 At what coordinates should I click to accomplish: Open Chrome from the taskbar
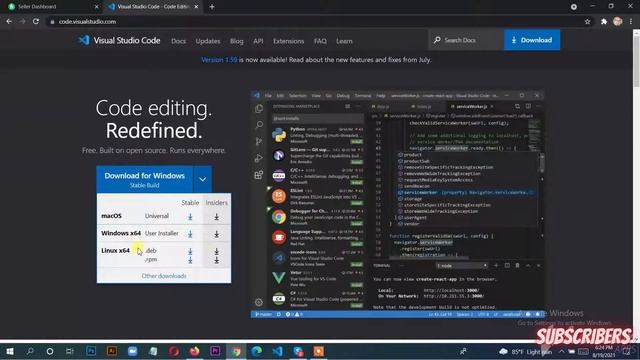click(236, 351)
